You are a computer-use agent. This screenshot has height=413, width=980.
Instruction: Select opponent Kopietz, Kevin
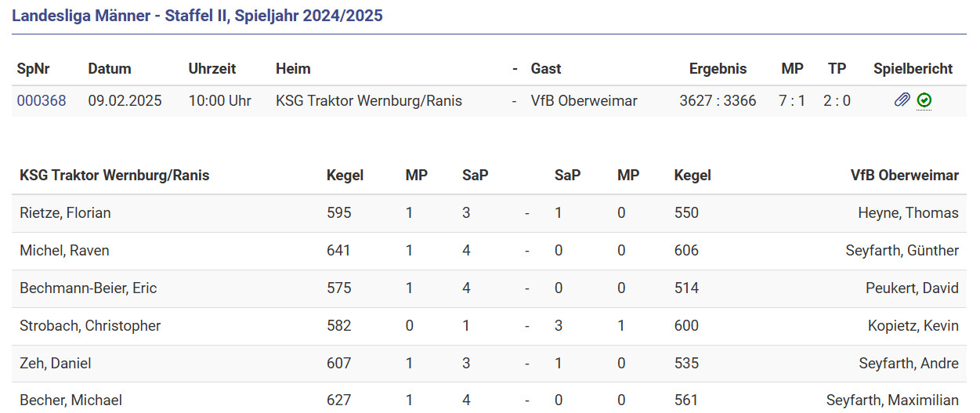click(913, 326)
